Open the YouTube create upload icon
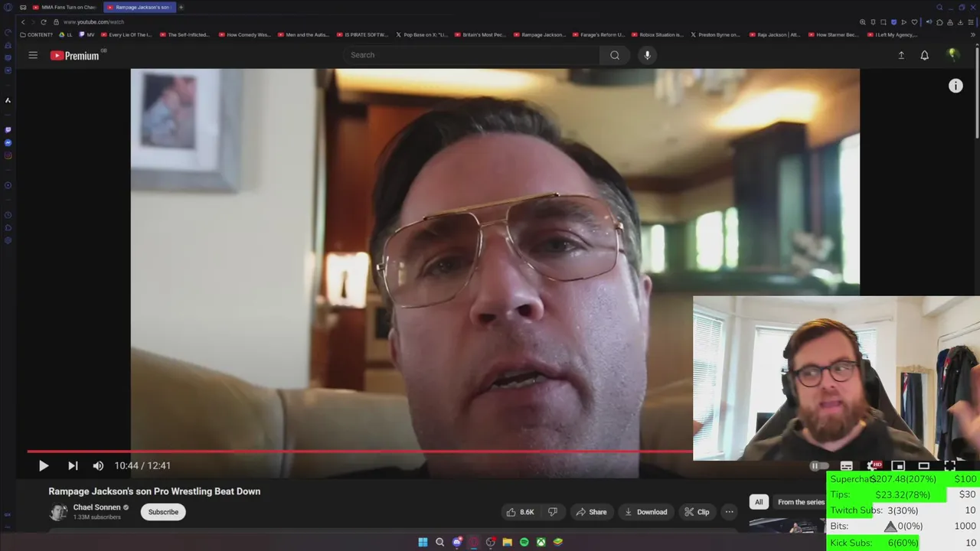Image resolution: width=980 pixels, height=551 pixels. (x=901, y=55)
